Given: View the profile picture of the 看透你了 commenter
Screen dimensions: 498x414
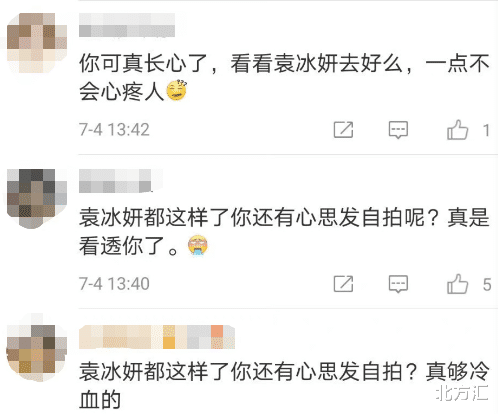Looking at the screenshot, I should point(37,199).
